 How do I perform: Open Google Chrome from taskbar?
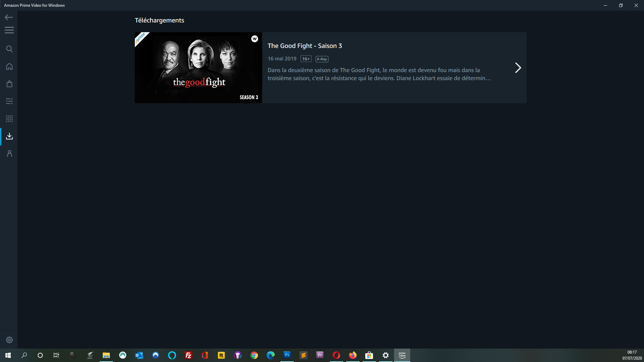(x=254, y=355)
